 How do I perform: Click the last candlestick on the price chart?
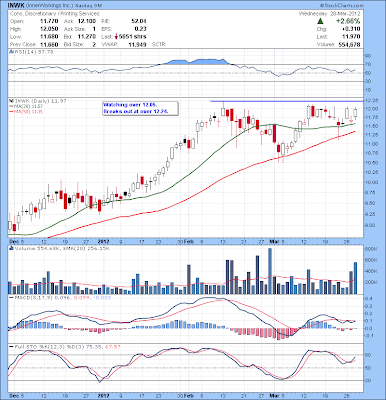355,113
